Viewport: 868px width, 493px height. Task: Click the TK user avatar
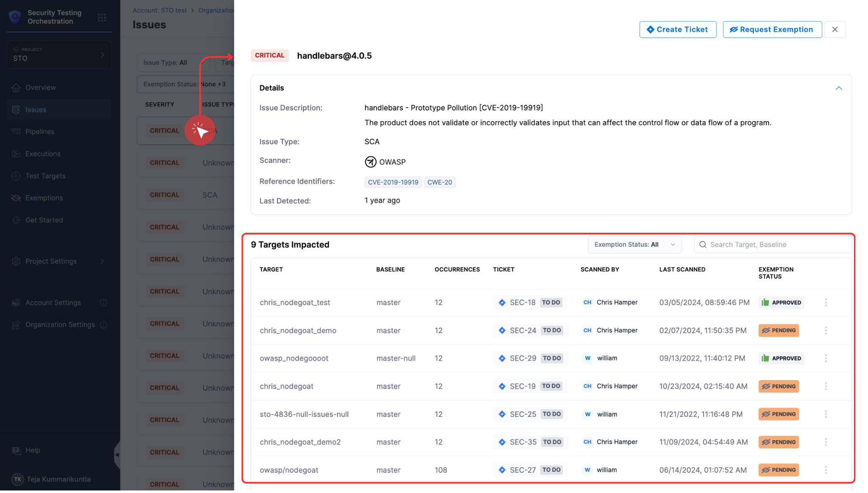click(17, 479)
